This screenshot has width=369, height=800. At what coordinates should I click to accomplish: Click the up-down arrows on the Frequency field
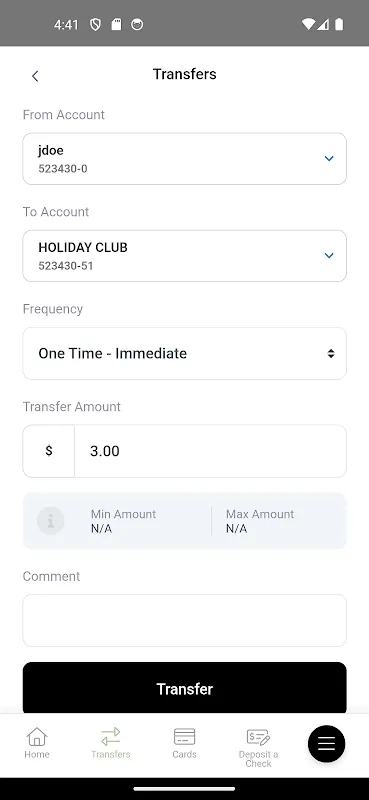pyautogui.click(x=331, y=354)
